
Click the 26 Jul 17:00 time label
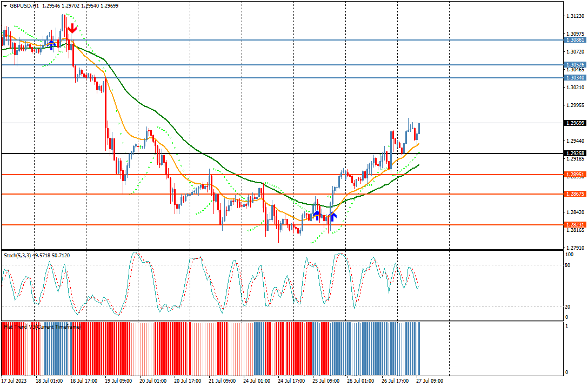click(x=395, y=381)
